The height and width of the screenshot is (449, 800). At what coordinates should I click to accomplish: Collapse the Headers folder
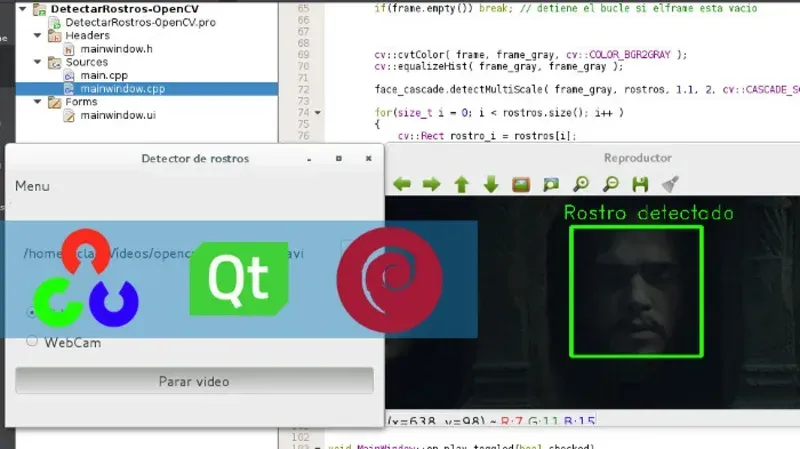pos(38,35)
